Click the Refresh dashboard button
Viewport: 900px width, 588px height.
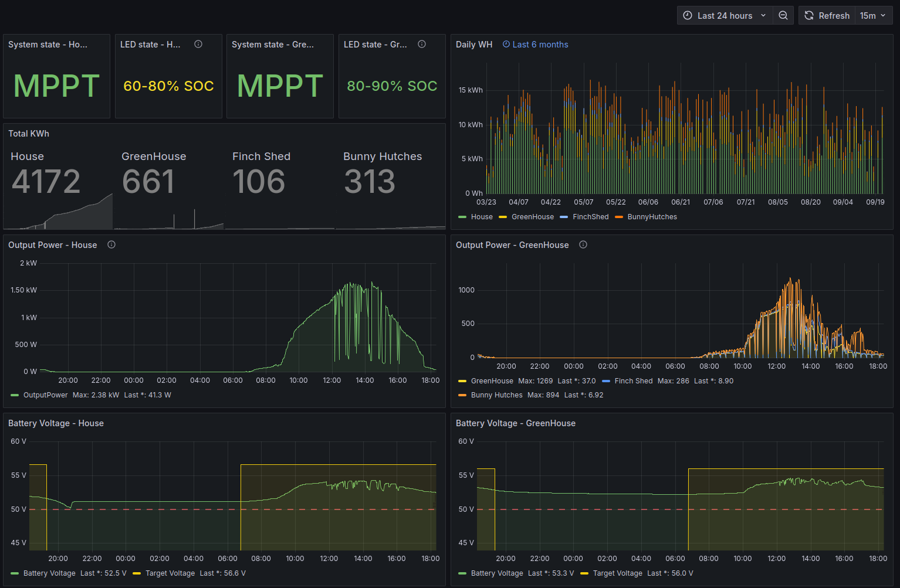(827, 16)
